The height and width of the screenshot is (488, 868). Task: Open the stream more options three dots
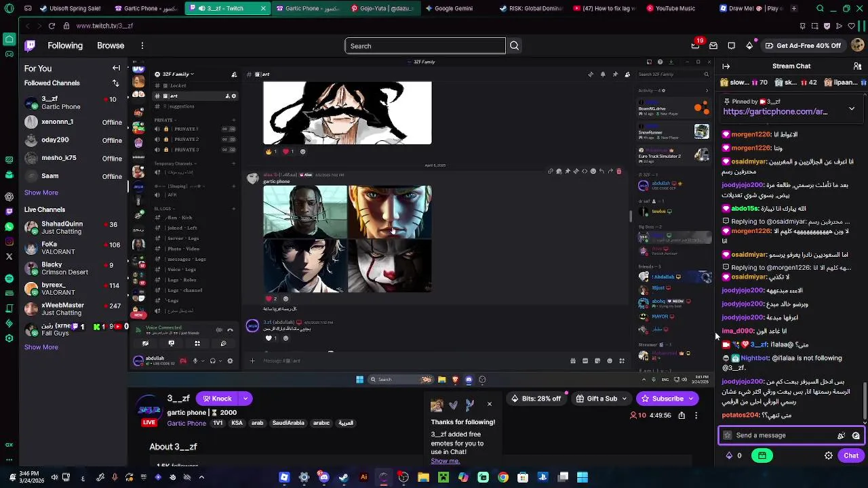pyautogui.click(x=696, y=415)
